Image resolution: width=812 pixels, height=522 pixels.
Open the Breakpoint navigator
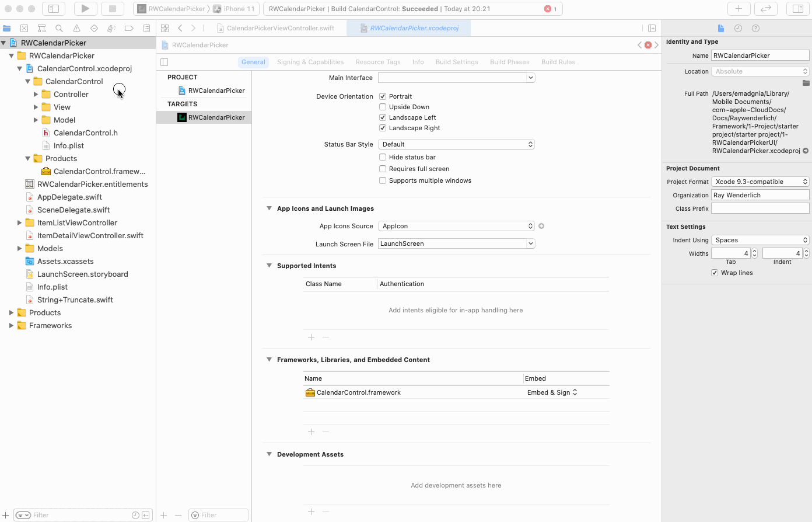(x=129, y=28)
